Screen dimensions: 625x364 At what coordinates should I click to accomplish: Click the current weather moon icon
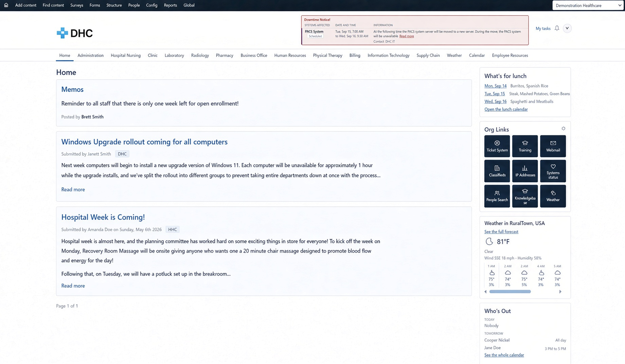pos(489,241)
